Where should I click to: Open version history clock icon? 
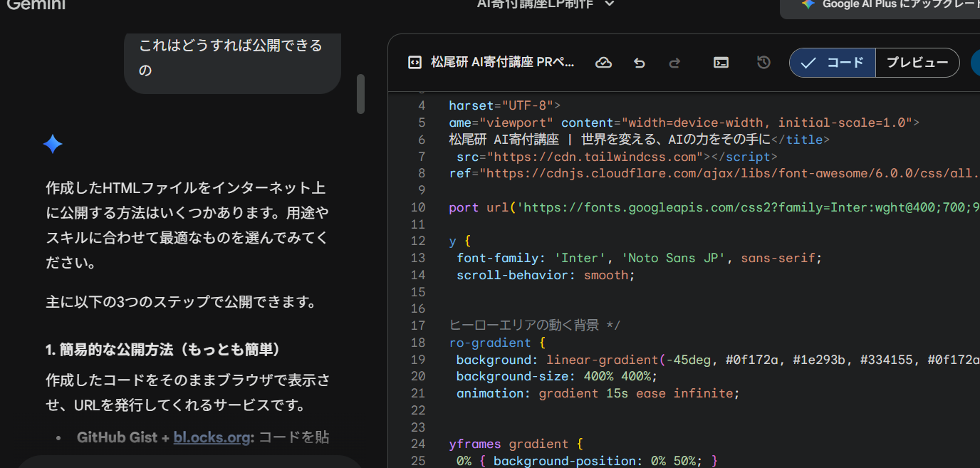[763, 63]
